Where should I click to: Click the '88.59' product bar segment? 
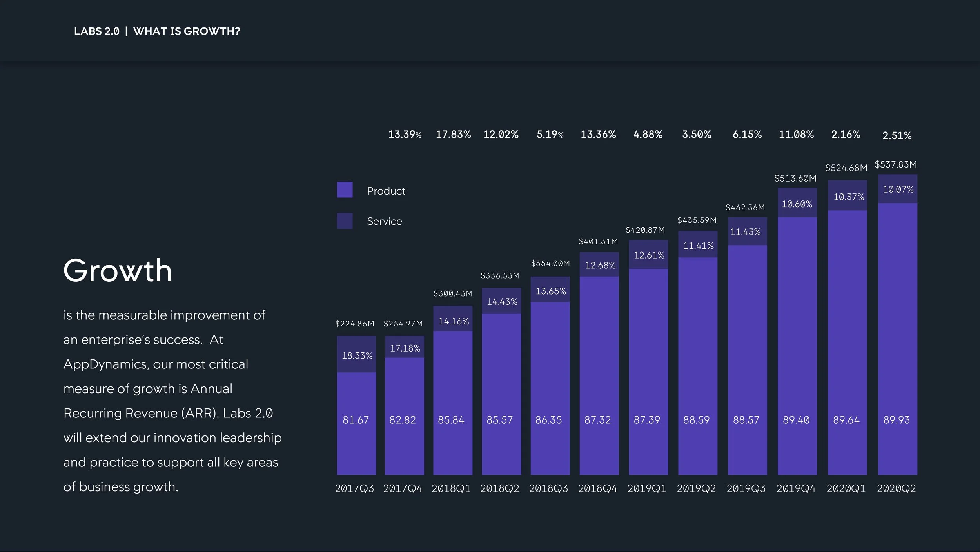pyautogui.click(x=698, y=366)
